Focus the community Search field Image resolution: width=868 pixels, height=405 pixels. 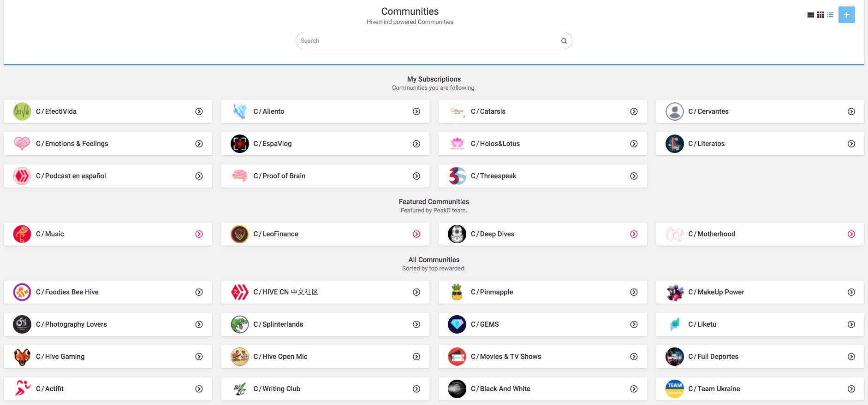tap(434, 41)
